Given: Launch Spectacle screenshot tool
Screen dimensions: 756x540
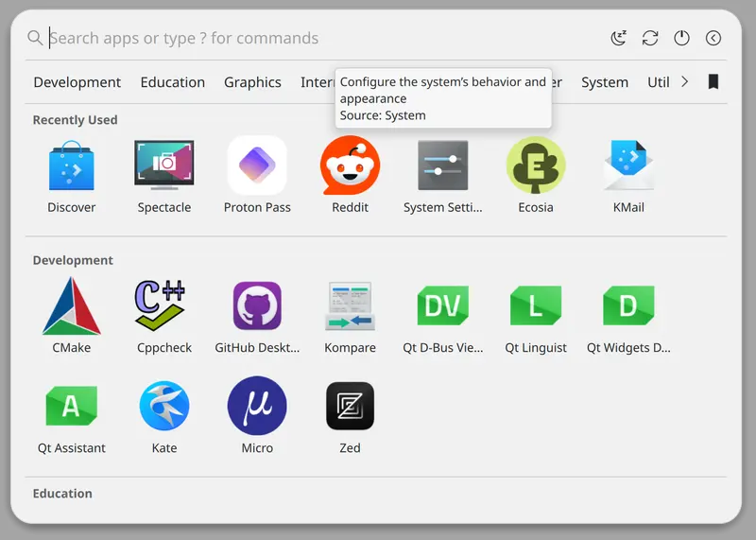Looking at the screenshot, I should (163, 177).
